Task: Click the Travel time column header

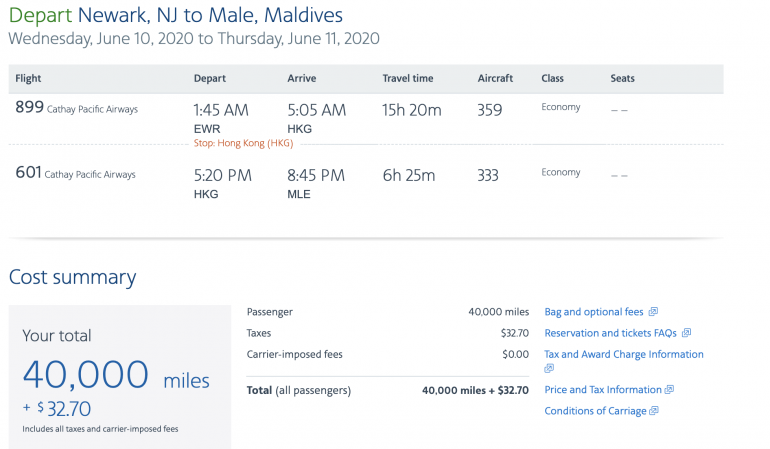Action: pyautogui.click(x=409, y=78)
